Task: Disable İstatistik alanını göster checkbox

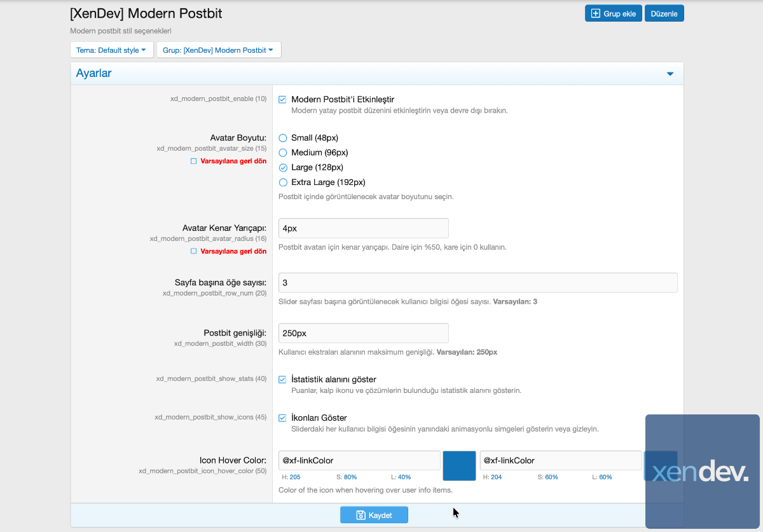Action: point(282,379)
